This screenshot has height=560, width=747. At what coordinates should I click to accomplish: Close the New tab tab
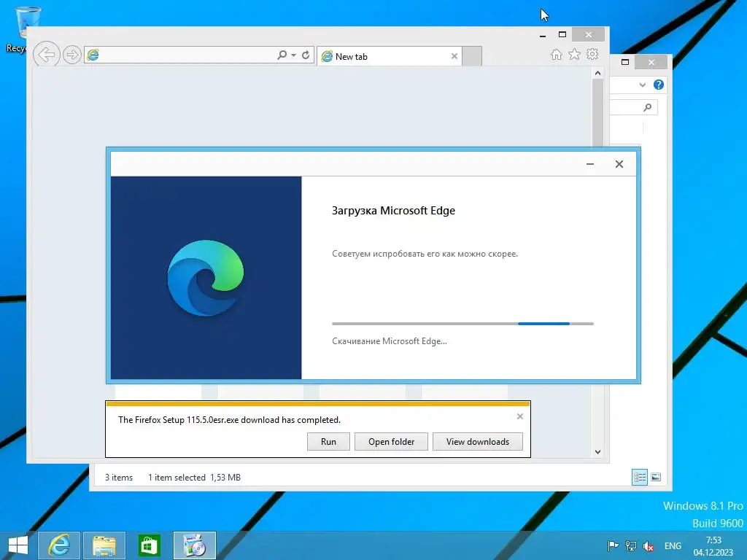click(x=454, y=56)
